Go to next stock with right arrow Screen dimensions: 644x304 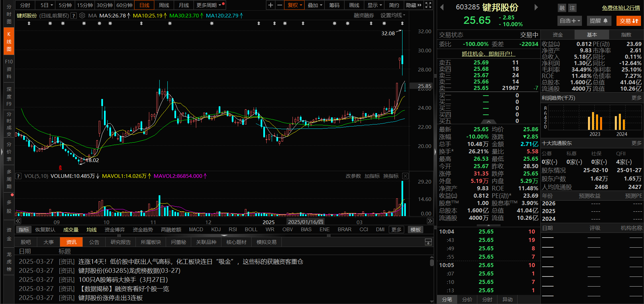point(536,7)
